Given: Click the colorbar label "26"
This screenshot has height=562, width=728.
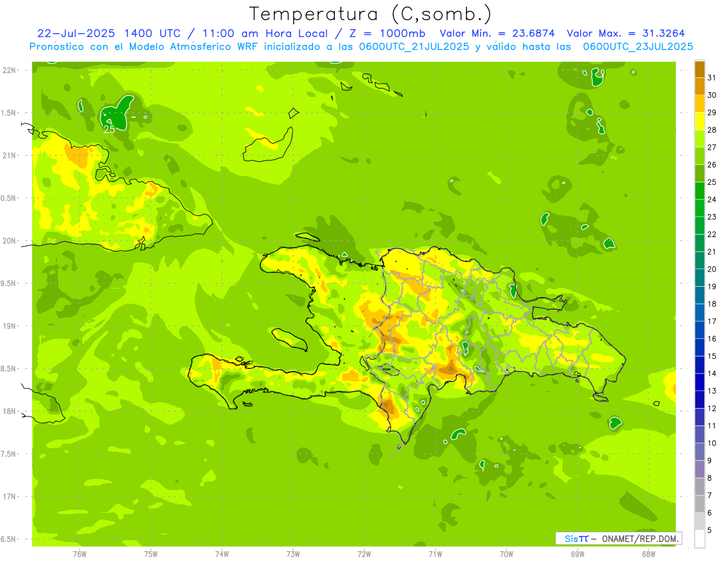Looking at the screenshot, I should [712, 165].
